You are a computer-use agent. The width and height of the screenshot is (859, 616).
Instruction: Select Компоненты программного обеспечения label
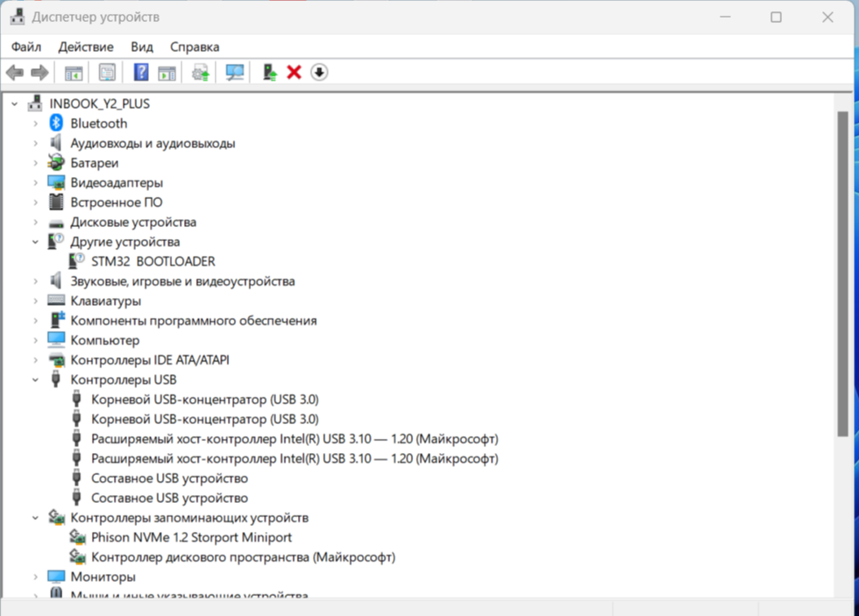point(194,321)
